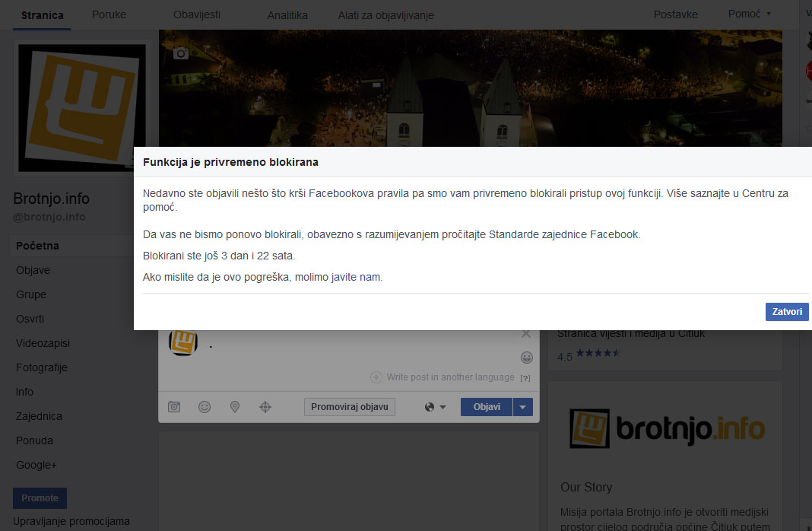This screenshot has height=531, width=812.
Task: Click the Brotnjo.info profile picture thumbnail
Action: (80, 109)
